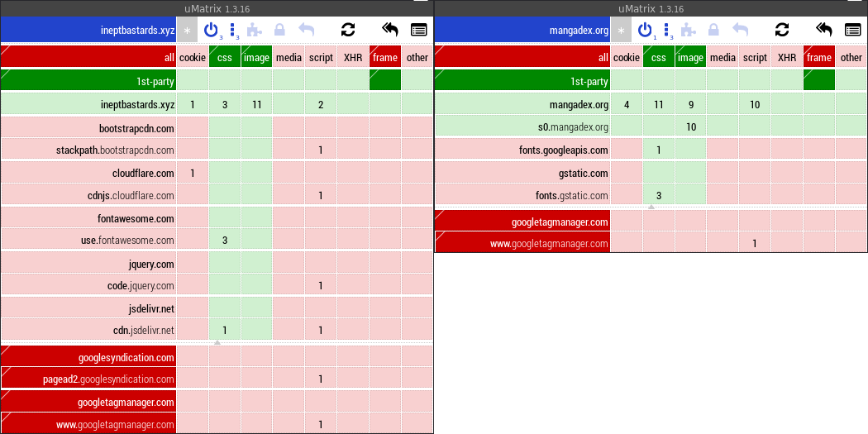Screen dimensions: 868x434
Task: Click the use.fontawesome.com css cell showing 3
Action: coord(225,241)
